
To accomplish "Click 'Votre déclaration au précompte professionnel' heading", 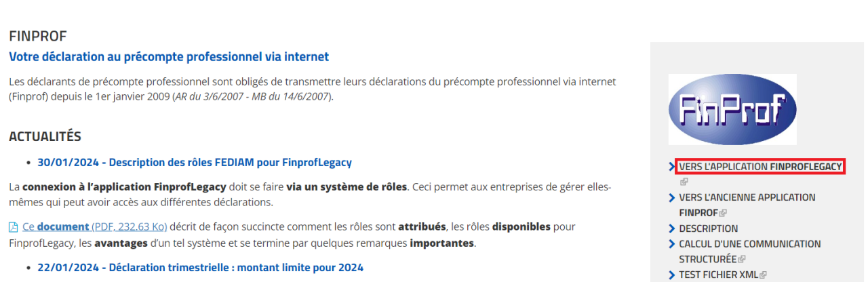I will click(169, 57).
